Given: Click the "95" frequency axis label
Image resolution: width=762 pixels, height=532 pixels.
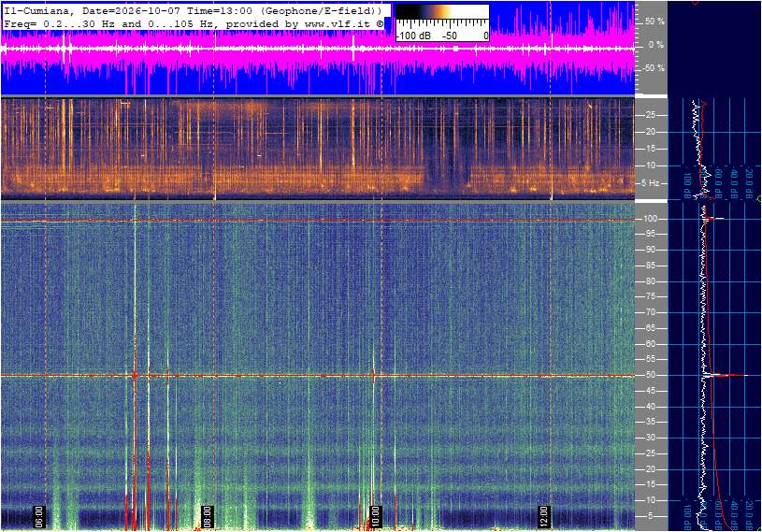Looking at the screenshot, I should coord(650,234).
